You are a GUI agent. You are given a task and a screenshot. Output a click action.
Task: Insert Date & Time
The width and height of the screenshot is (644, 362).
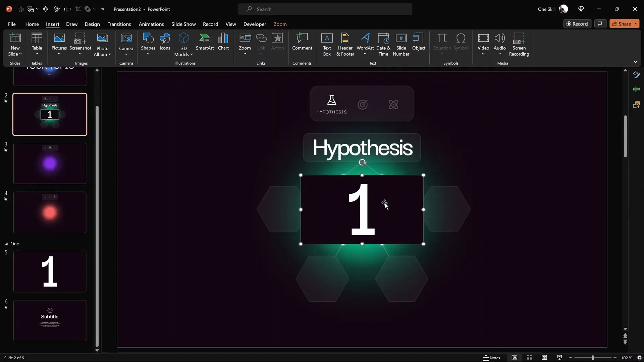point(383,45)
